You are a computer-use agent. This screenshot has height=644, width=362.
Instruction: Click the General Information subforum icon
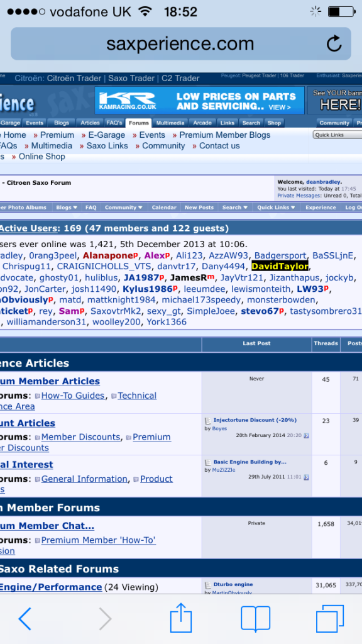click(x=37, y=479)
